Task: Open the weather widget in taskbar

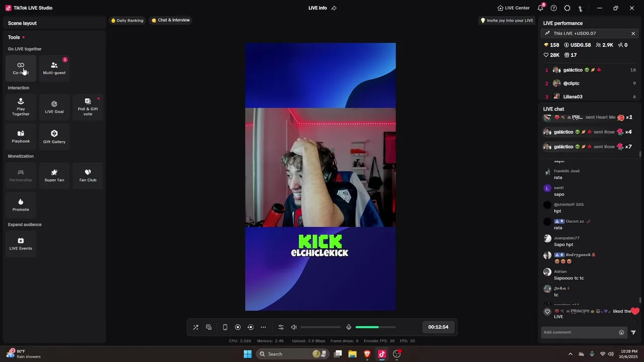Action: pyautogui.click(x=24, y=354)
